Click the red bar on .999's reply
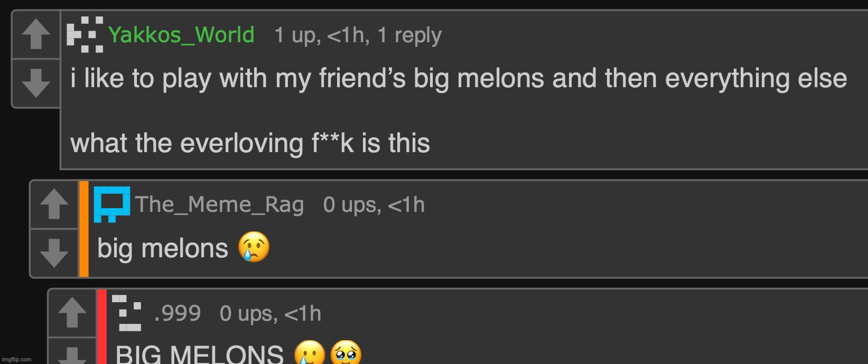This screenshot has height=364, width=868. coord(102,326)
